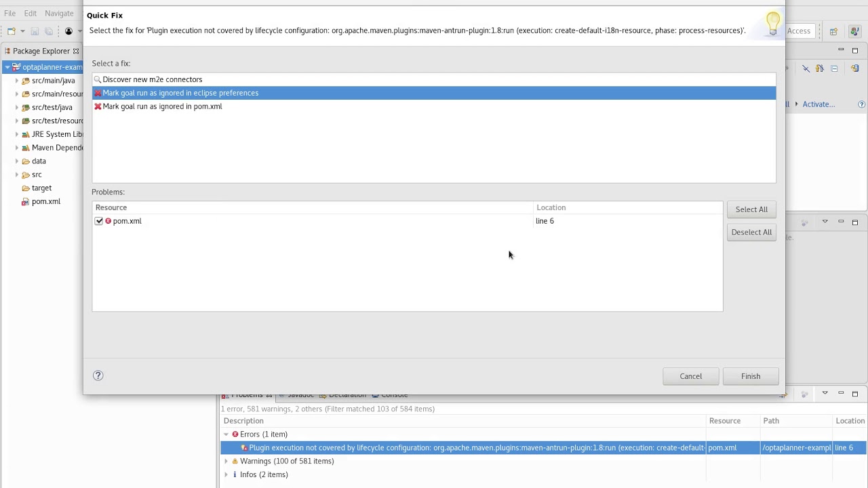Select pom.xml in Package Explorer
Image resolution: width=868 pixels, height=488 pixels.
coord(46,201)
